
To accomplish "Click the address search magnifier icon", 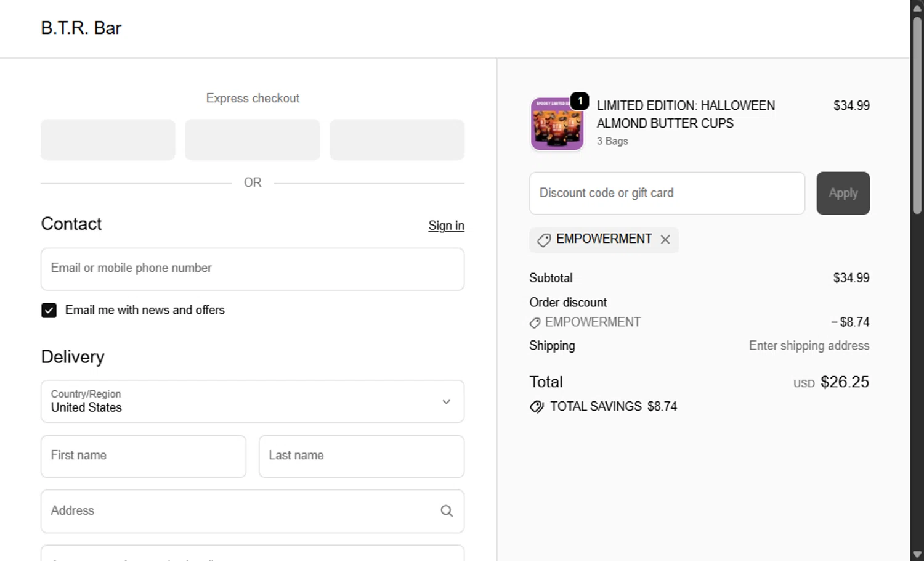I will point(447,511).
